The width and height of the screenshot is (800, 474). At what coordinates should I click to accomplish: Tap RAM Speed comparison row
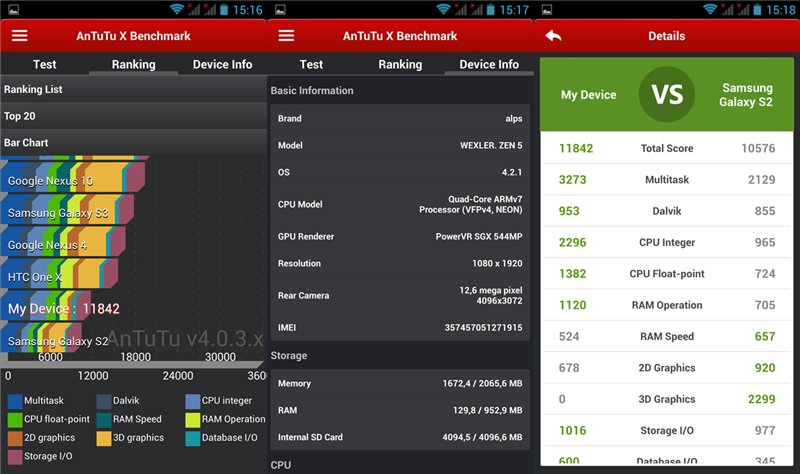click(667, 337)
